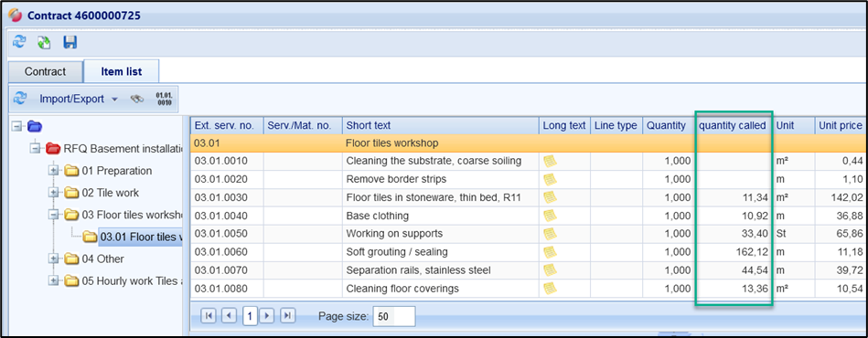
Task: Open long text note for Remove border strips
Action: (551, 179)
